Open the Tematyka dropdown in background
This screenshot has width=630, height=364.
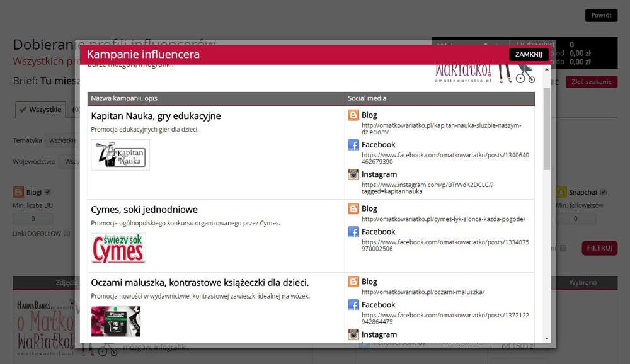click(x=61, y=140)
